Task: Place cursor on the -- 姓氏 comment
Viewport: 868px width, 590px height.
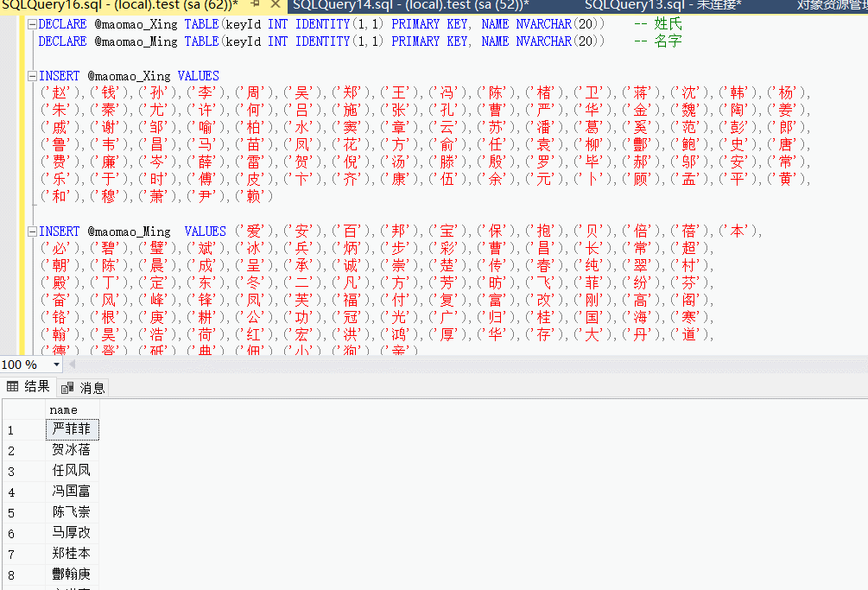Action: pyautogui.click(x=658, y=24)
